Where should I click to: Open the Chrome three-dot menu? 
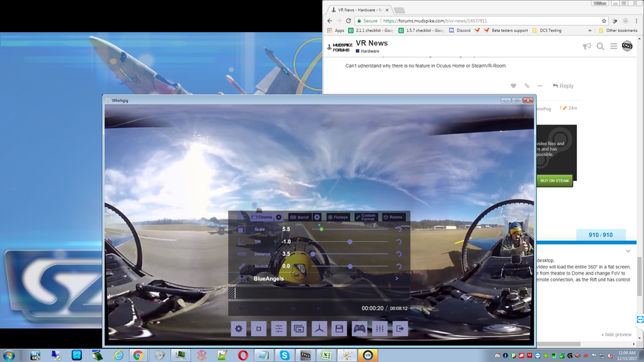coord(636,21)
